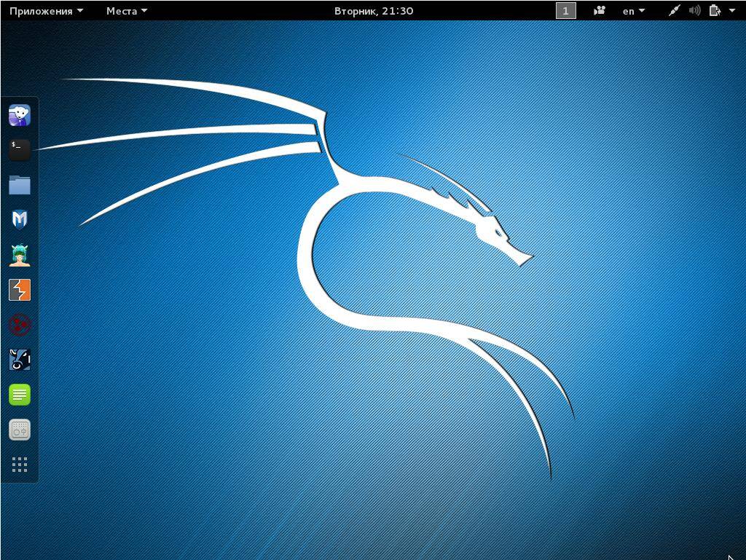Open the gray tweak tool icon

(x=20, y=430)
